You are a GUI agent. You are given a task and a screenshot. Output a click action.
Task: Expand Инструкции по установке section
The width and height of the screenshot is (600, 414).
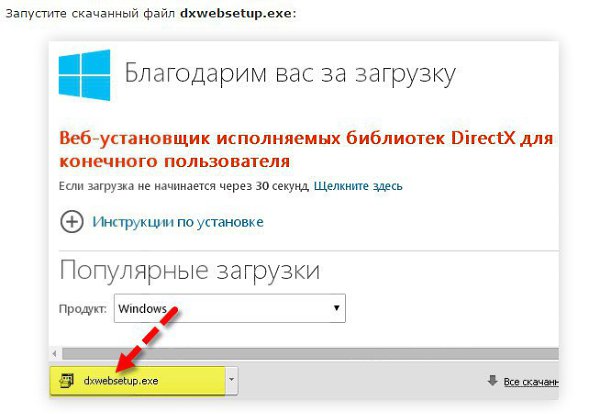[x=178, y=222]
